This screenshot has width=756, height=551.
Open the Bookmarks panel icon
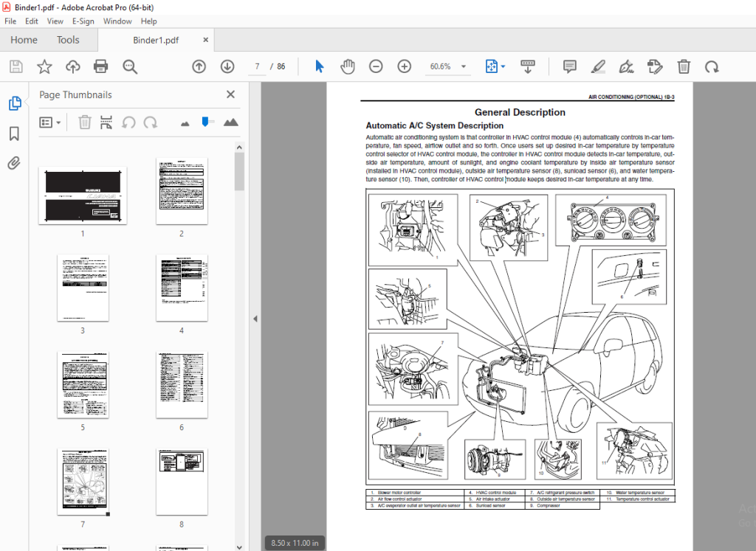(x=15, y=134)
